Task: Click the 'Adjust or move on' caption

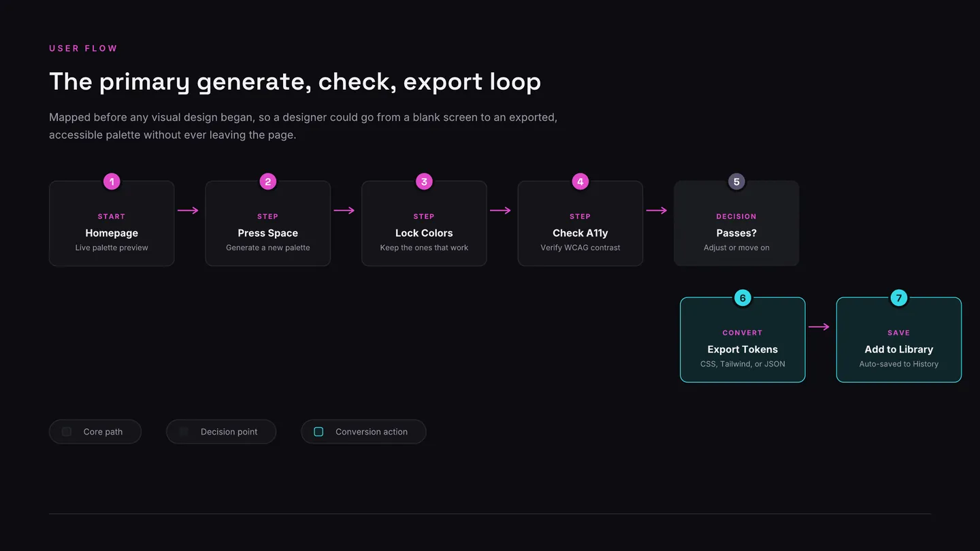Action: [x=736, y=248]
